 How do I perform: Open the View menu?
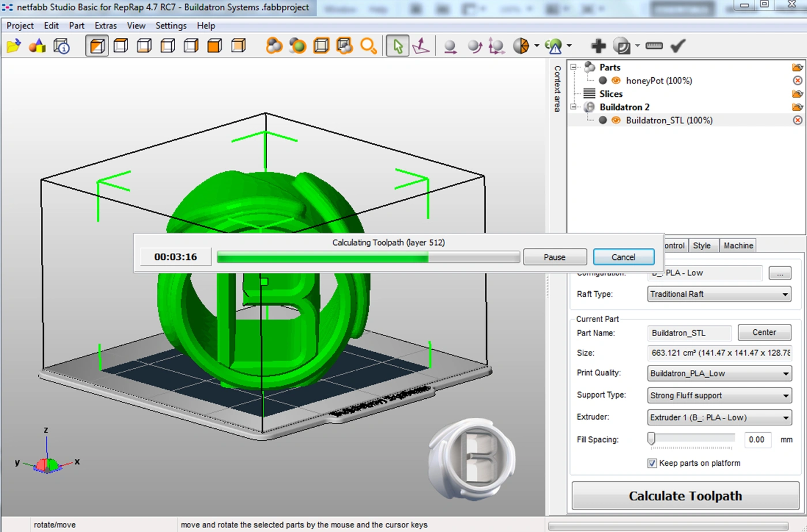click(136, 26)
